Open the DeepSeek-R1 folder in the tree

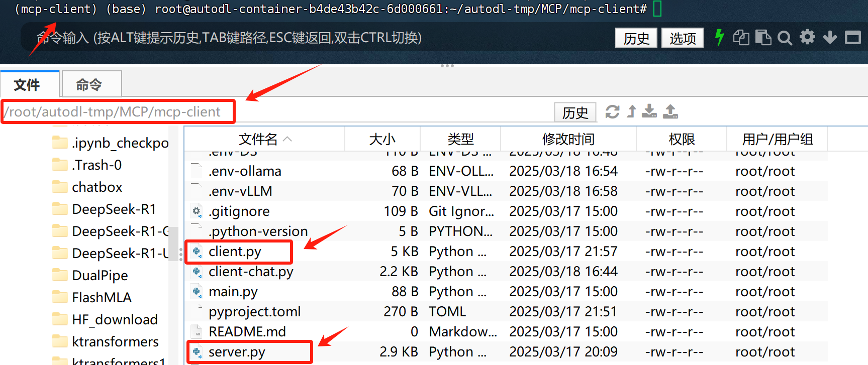pyautogui.click(x=114, y=209)
